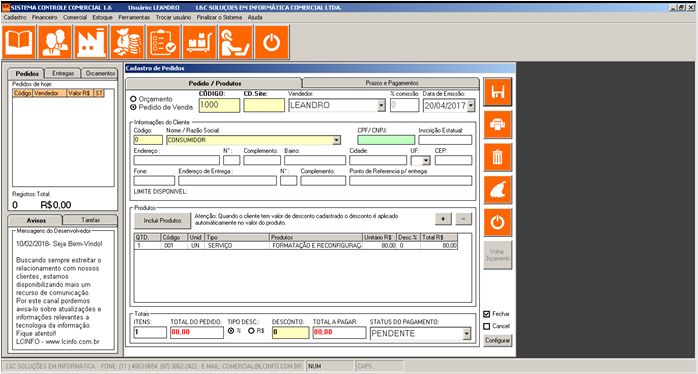
Task: Open the book catalog toolbar icon
Action: pyautogui.click(x=19, y=42)
